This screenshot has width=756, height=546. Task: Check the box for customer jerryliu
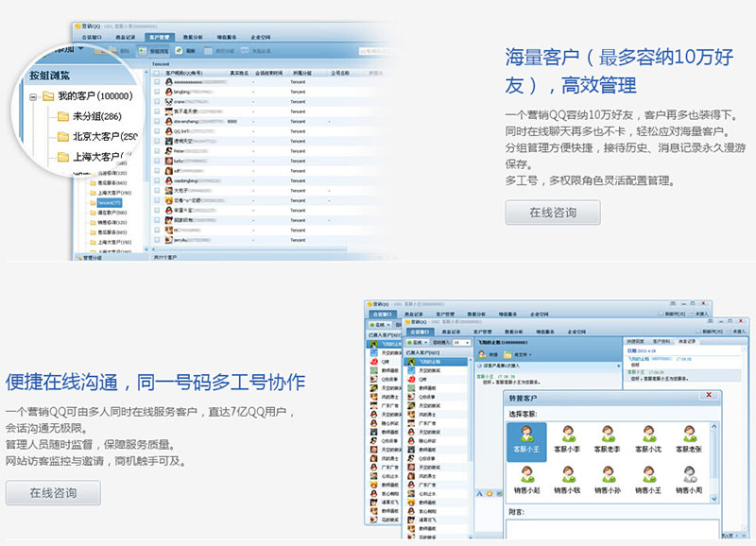(x=157, y=240)
